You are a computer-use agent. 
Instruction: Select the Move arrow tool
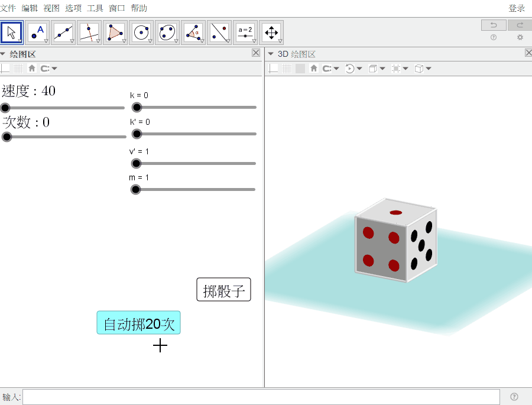point(12,33)
